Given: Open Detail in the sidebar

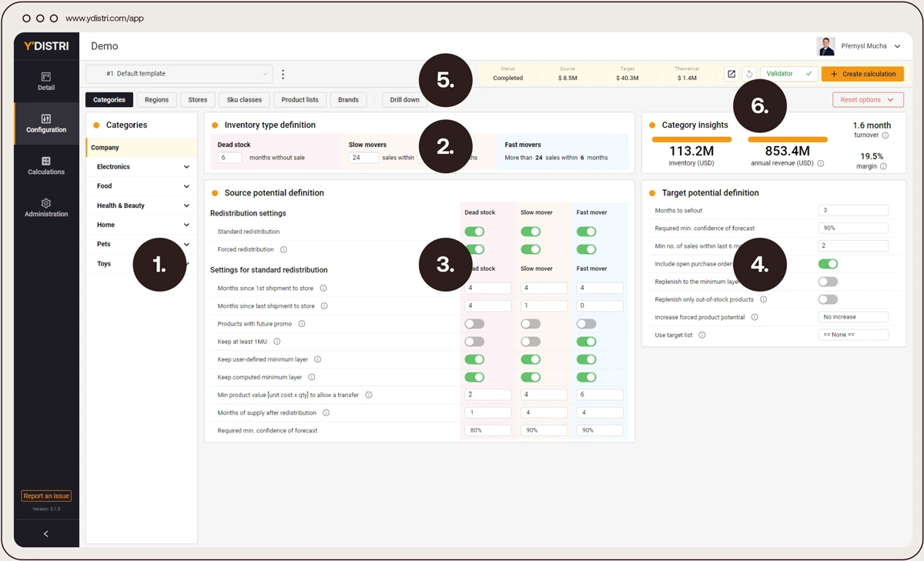Looking at the screenshot, I should 46,82.
